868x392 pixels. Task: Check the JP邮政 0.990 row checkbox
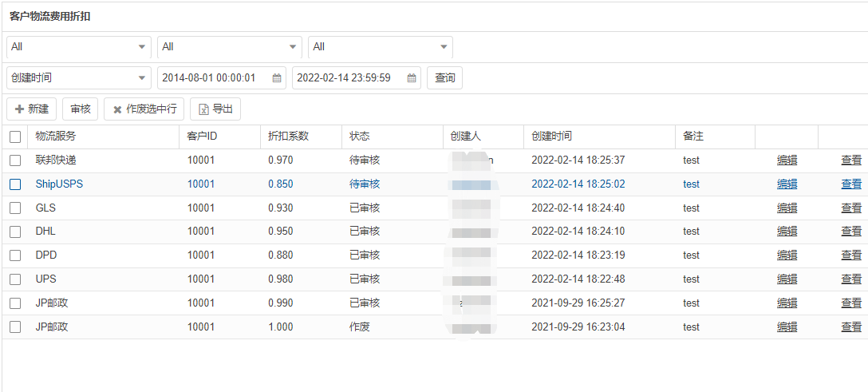pos(15,303)
